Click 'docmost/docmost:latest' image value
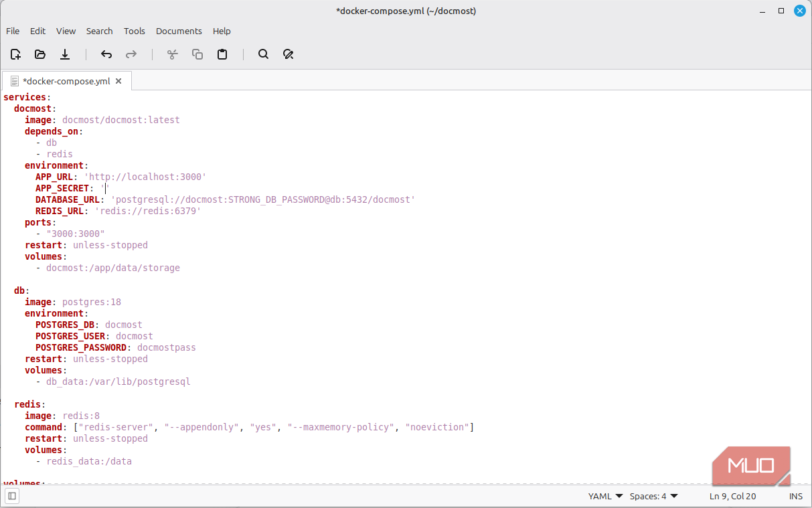This screenshot has height=508, width=812. 121,120
